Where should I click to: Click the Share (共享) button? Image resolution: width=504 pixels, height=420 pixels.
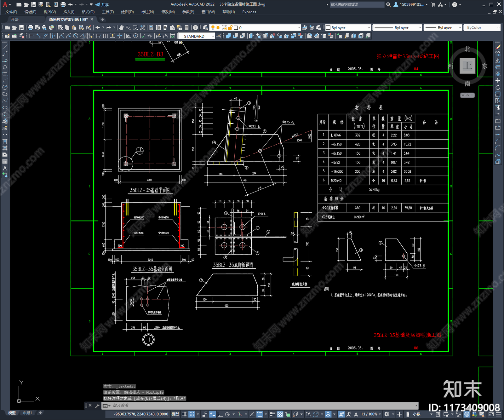pos(102,4)
